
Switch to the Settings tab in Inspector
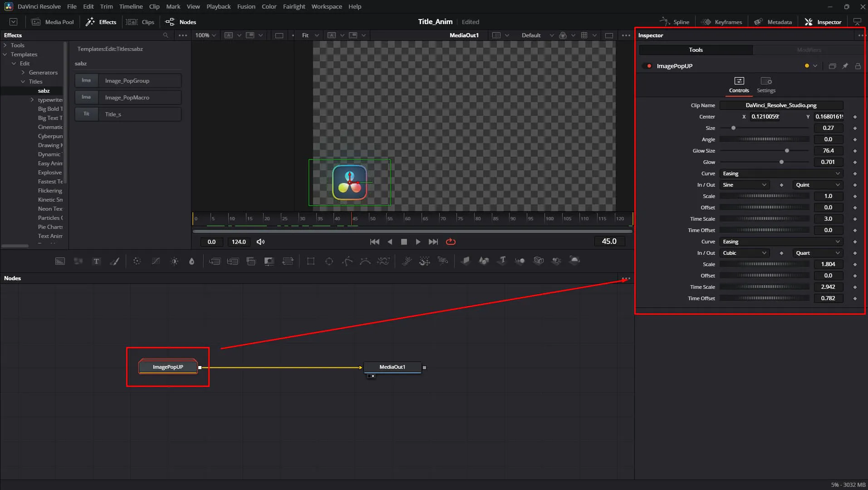pos(766,85)
